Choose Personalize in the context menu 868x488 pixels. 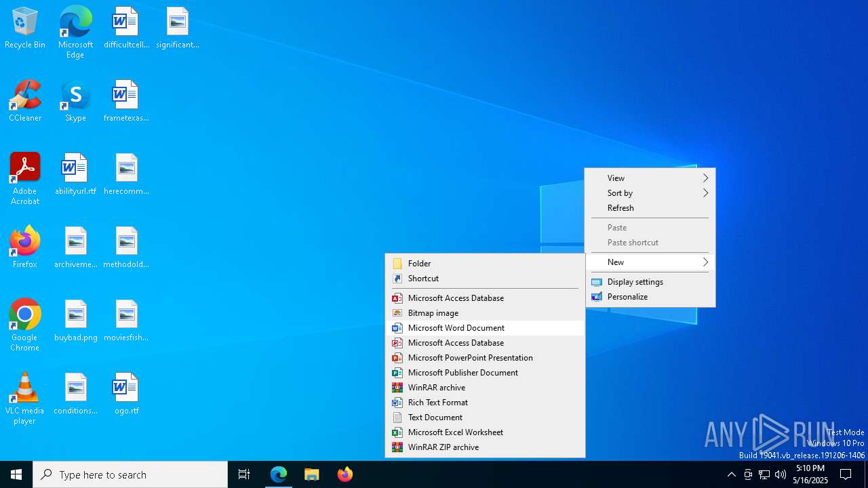pos(650,297)
